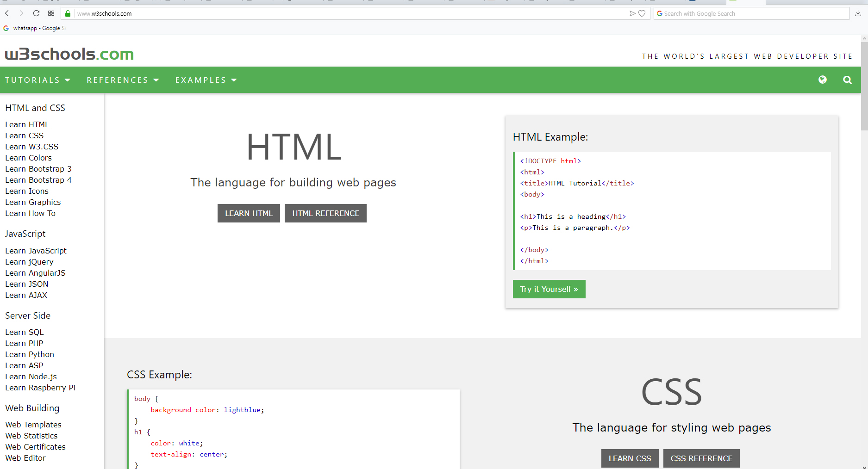Go back using the browser back arrow

7,13
